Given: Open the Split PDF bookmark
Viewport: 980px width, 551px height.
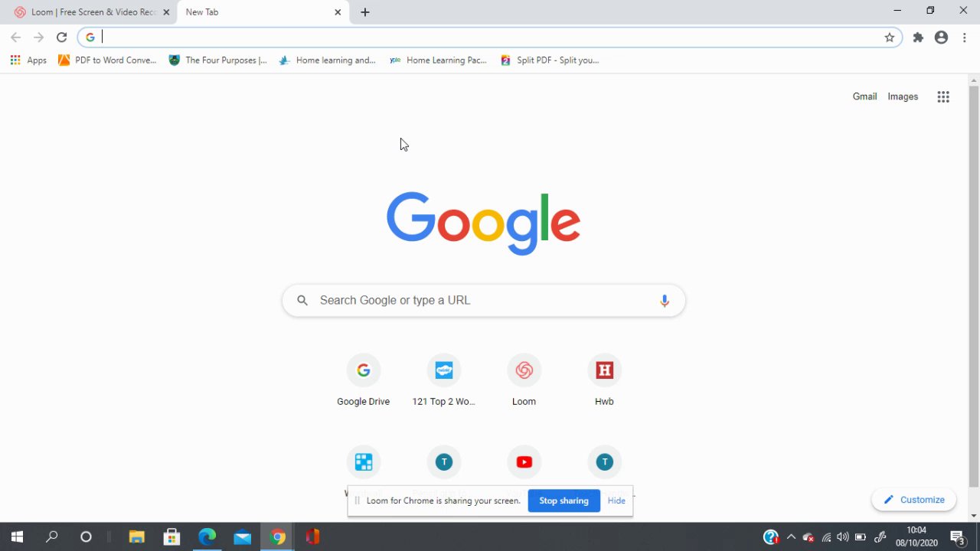Looking at the screenshot, I should point(550,60).
